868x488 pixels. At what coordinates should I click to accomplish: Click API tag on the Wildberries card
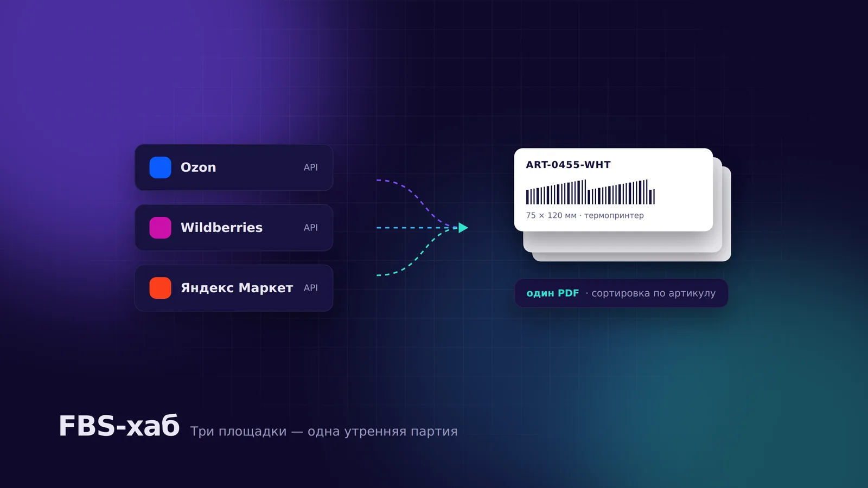click(311, 228)
